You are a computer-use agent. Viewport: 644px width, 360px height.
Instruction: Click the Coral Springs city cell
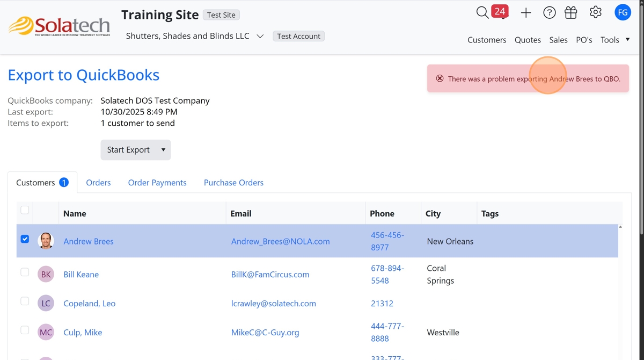click(441, 275)
